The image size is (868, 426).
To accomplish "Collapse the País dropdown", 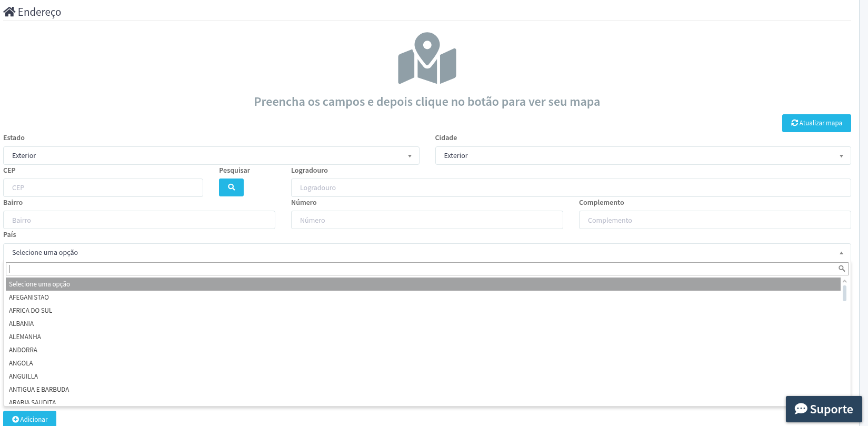I will point(427,253).
